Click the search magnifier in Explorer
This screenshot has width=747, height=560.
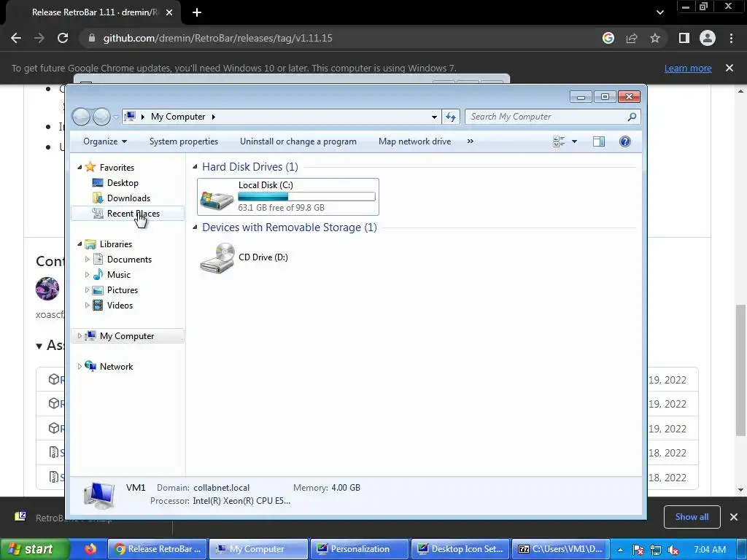pyautogui.click(x=632, y=117)
